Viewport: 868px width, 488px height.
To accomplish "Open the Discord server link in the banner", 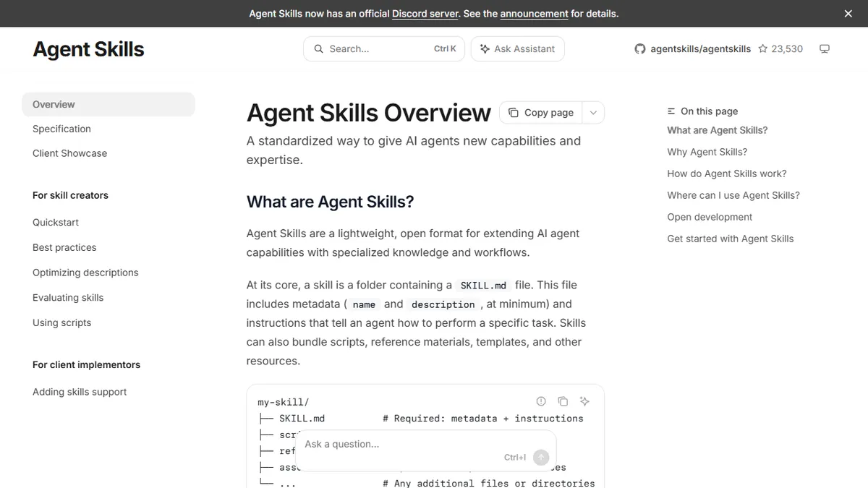I will 425,14.
